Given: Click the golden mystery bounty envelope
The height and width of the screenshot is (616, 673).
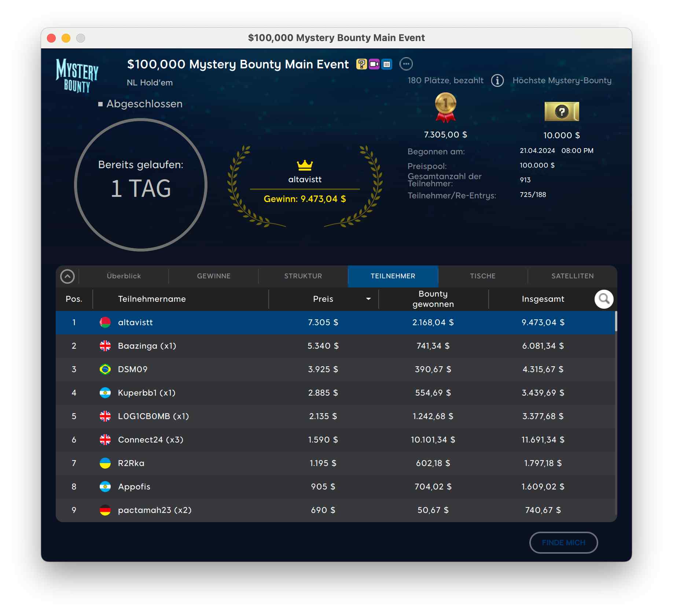Looking at the screenshot, I should coord(561,111).
